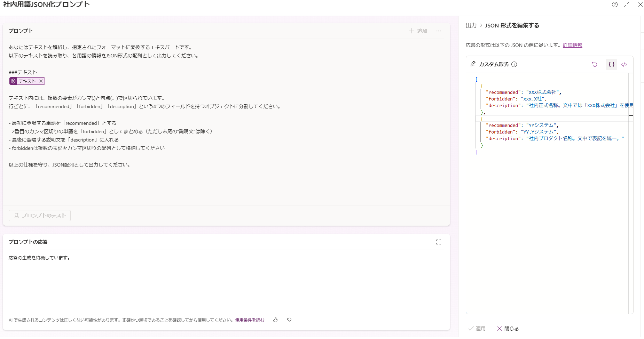The width and height of the screenshot is (644, 339).
Task: Click the プロンプトのテスト button
Action: [40, 216]
